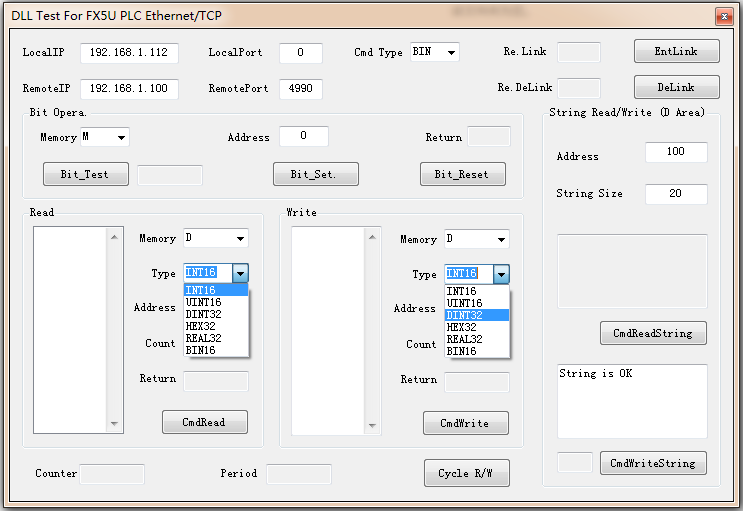Click the Bit_Reset button

[x=462, y=174]
